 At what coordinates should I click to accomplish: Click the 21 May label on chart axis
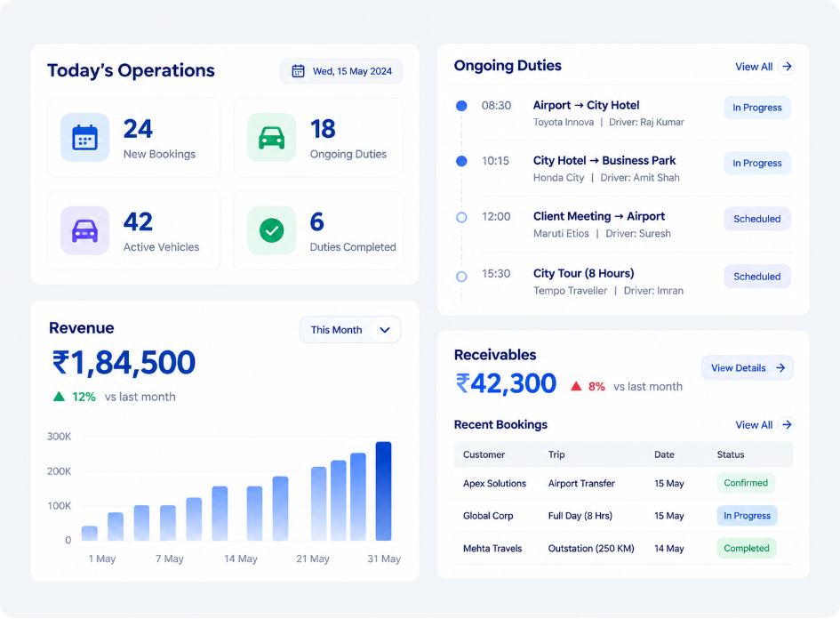[313, 559]
